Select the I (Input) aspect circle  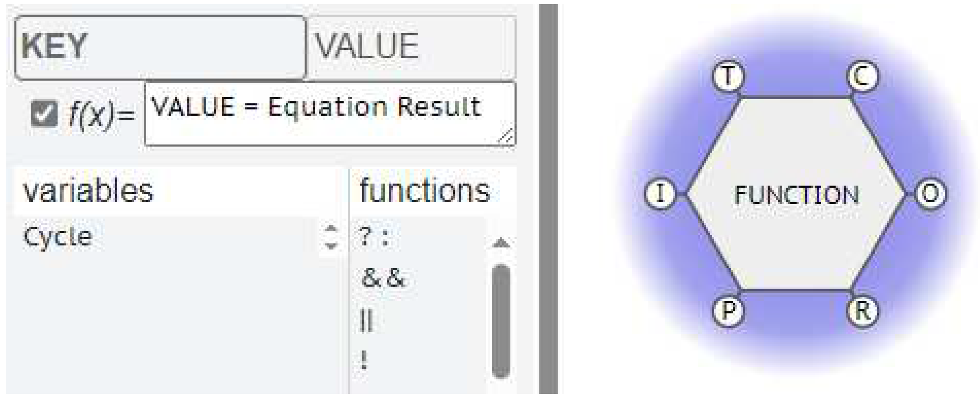(661, 194)
